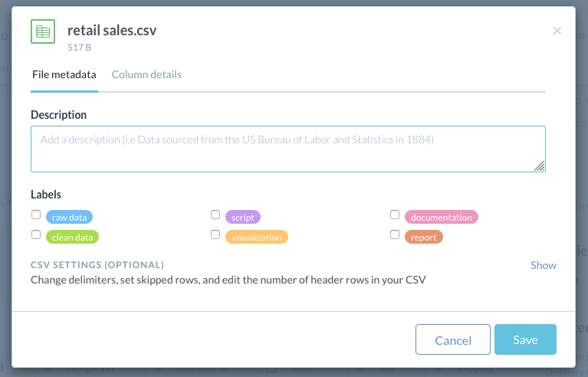Click the orange visualization tag
Image resolution: width=588 pixels, height=377 pixels.
pos(257,238)
